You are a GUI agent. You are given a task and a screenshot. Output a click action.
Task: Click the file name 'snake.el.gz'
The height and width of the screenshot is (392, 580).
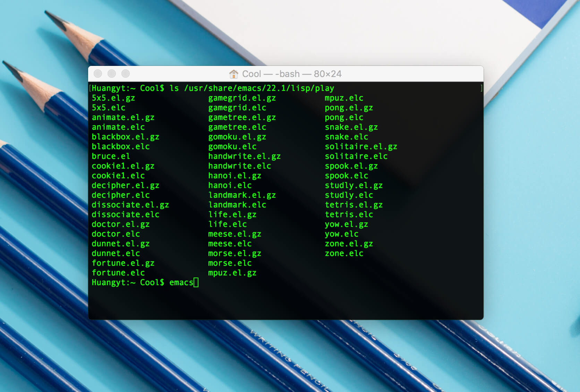tap(351, 127)
